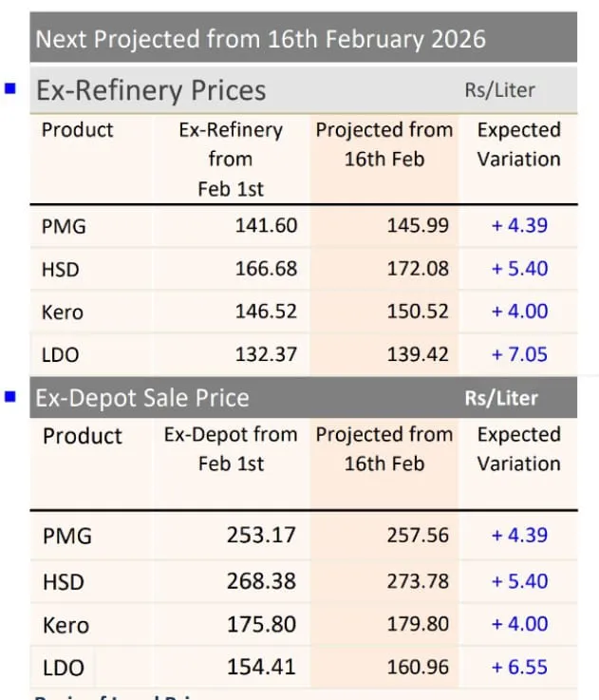Click the 'Ex-Refinery from Feb 1st' column header
This screenshot has width=599, height=700.
pyautogui.click(x=231, y=159)
